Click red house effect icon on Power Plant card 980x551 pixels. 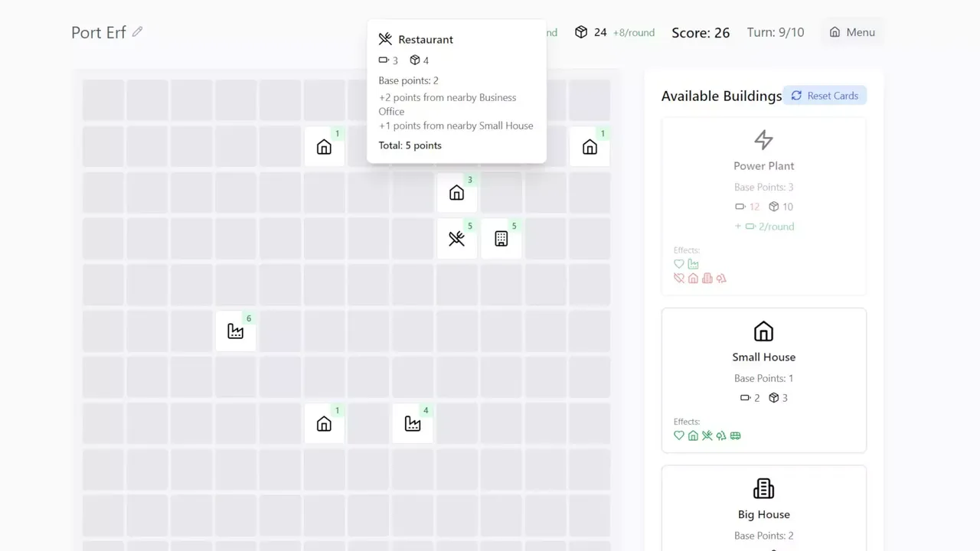[x=693, y=279]
